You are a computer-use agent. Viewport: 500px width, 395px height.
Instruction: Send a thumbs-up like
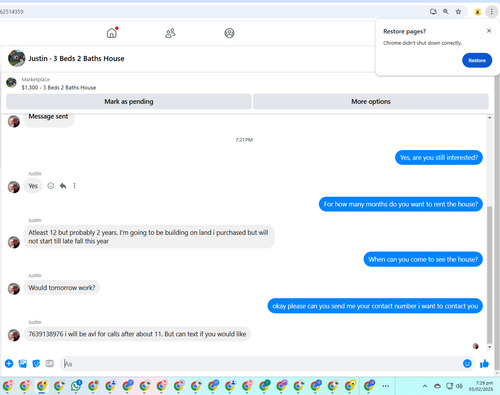[484, 363]
